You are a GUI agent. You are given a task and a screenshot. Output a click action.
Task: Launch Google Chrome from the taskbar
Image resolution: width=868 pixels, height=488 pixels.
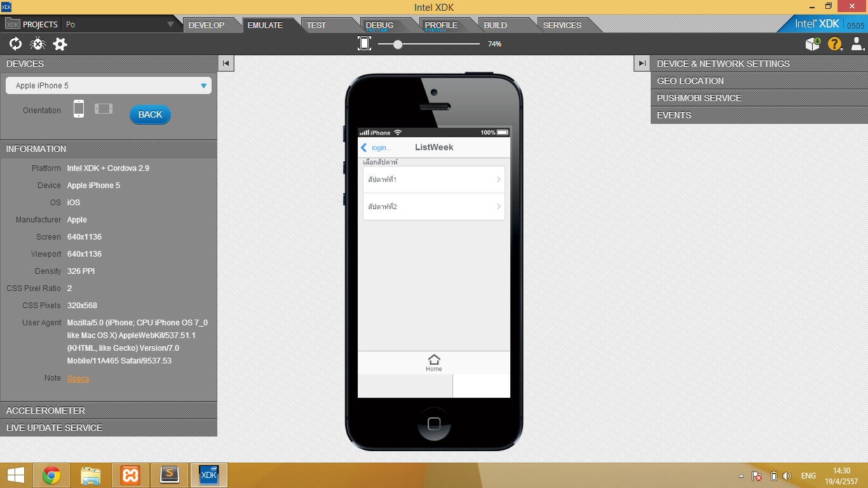(51, 475)
